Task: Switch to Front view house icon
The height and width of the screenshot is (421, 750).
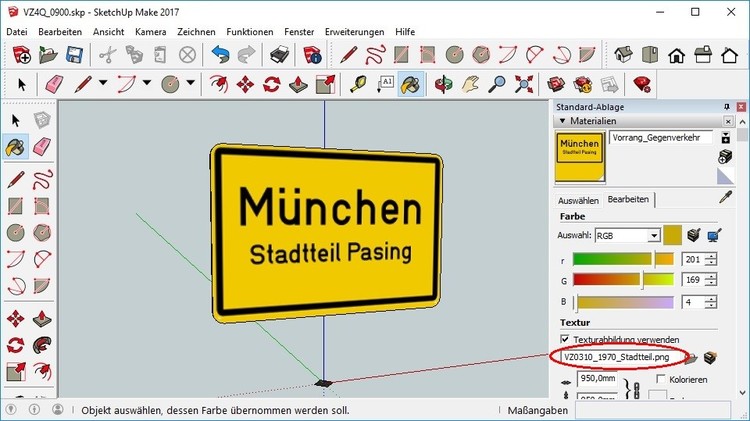Action: tap(676, 55)
